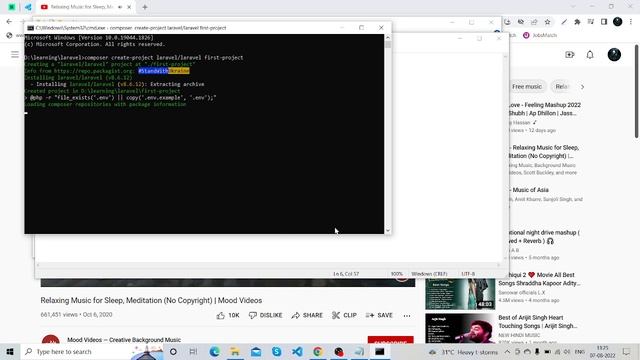Click the Windows (CRLF) status entry
This screenshot has width=640, height=360.
click(x=429, y=274)
